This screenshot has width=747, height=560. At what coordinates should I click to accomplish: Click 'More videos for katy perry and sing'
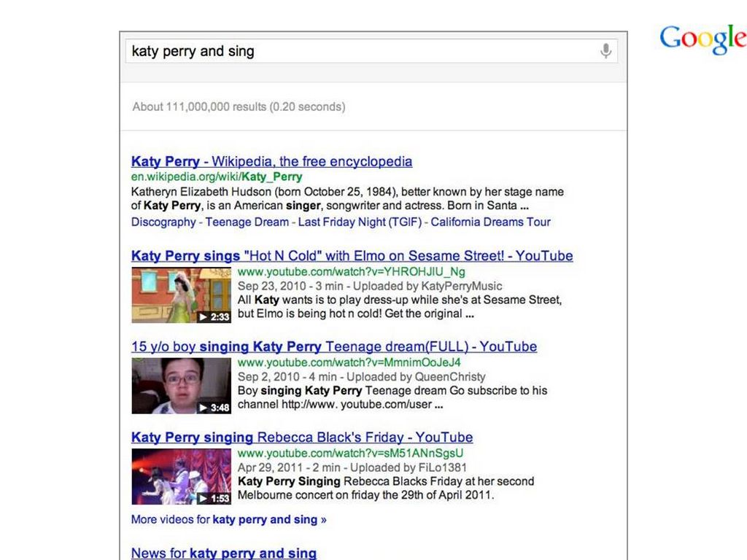228,519
